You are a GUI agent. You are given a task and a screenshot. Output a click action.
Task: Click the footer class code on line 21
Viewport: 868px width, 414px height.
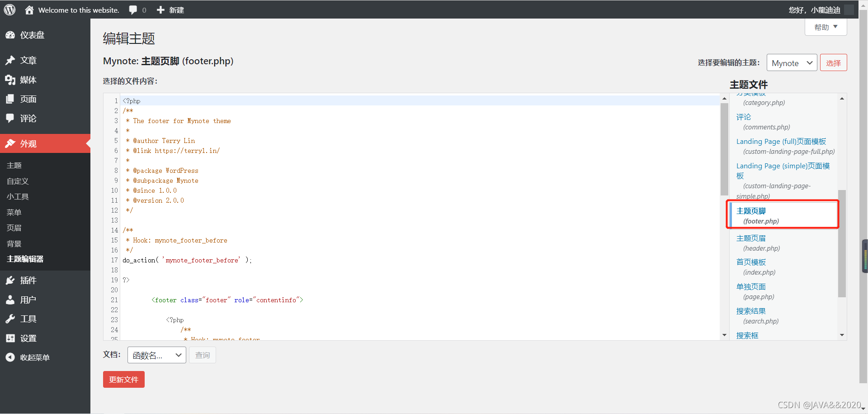[x=227, y=300]
